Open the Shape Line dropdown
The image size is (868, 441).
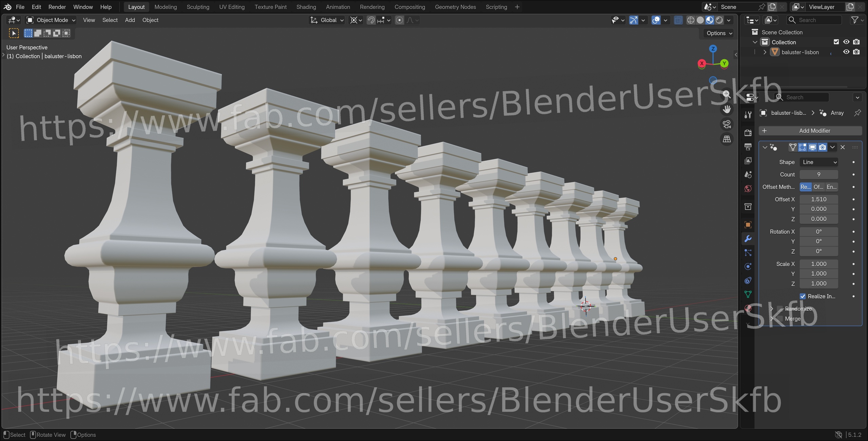pos(819,162)
